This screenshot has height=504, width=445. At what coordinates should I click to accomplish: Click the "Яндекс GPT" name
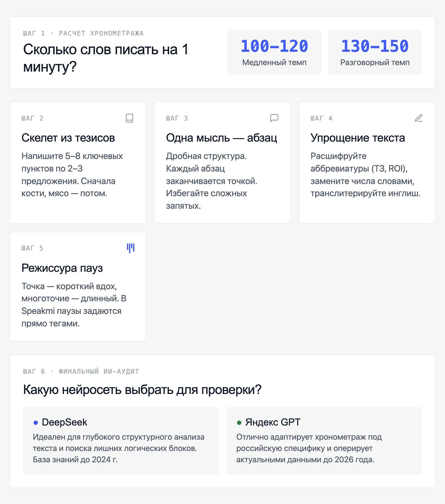click(273, 422)
